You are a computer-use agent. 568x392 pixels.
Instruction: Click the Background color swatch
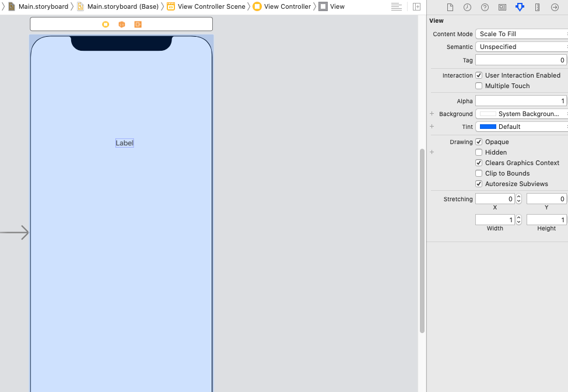click(x=488, y=114)
